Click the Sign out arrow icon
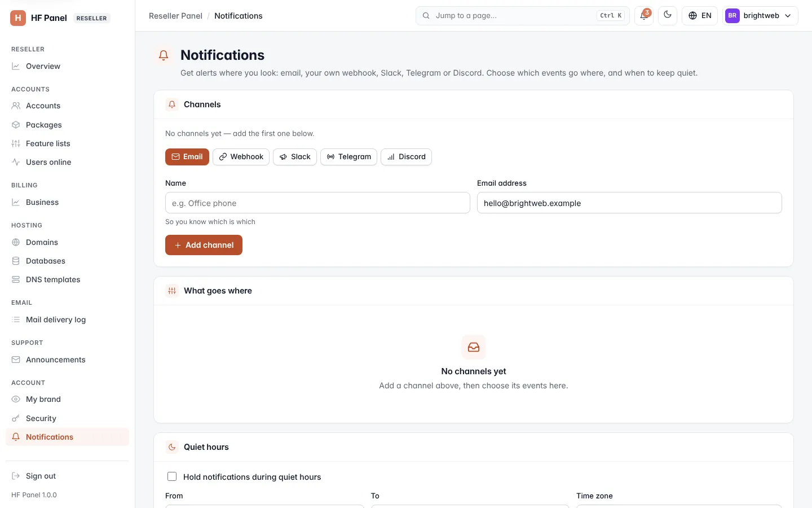The image size is (812, 508). (16, 476)
